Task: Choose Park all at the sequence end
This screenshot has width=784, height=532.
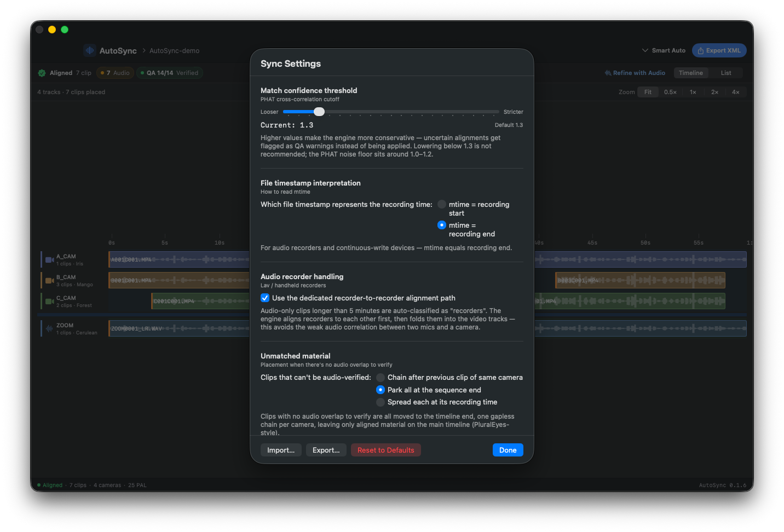Action: coord(381,390)
